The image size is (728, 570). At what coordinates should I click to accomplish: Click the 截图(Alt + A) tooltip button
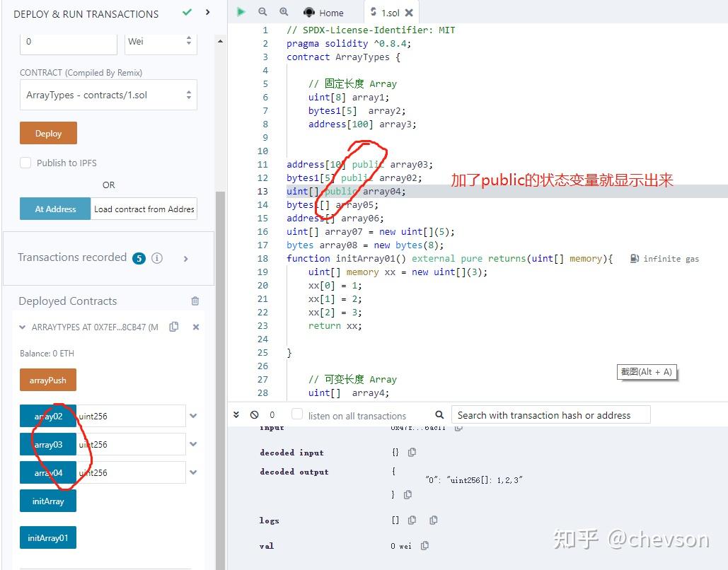[x=647, y=372]
